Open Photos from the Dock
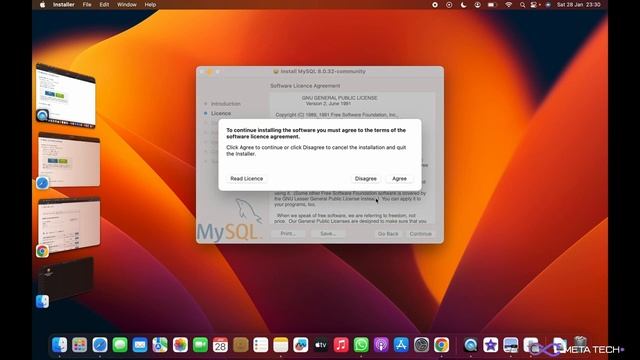Screen dimensions: 640x360 coord(180,345)
